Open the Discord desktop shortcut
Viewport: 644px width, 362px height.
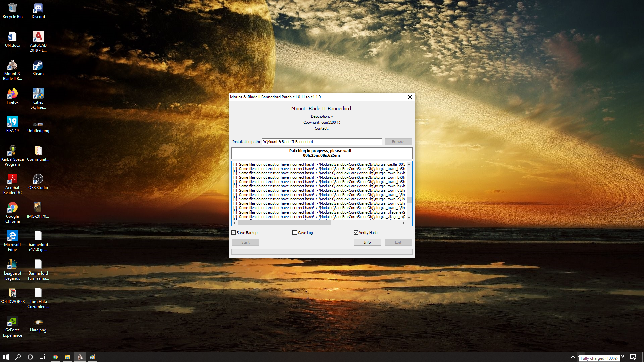38,11
